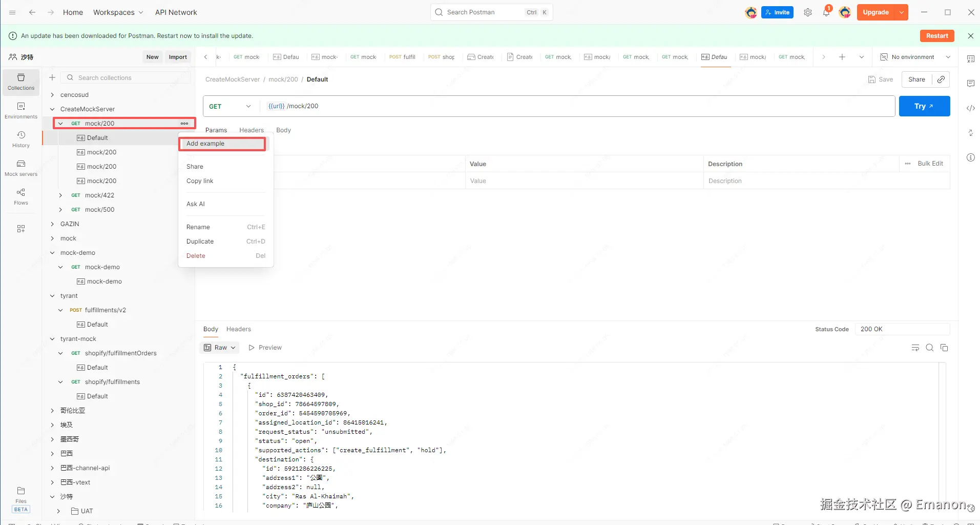Focus the Search collections field
This screenshot has width=980, height=525.
(126, 77)
